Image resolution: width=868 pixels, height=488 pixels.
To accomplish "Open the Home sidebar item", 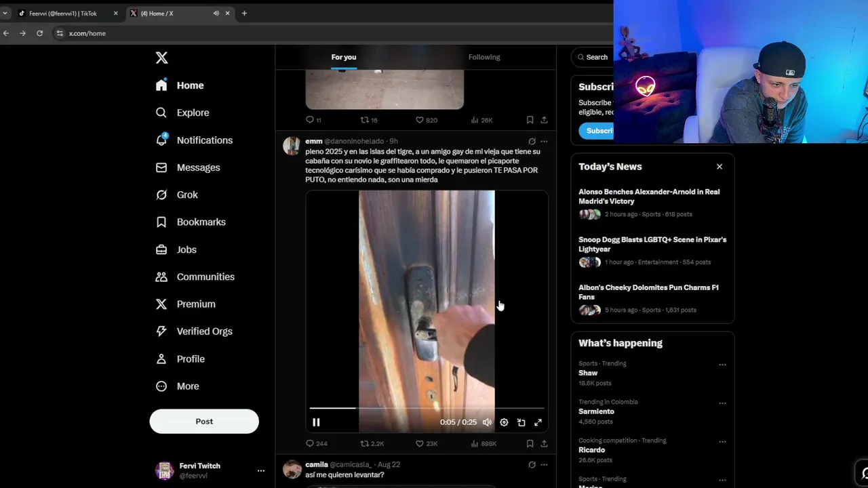I will tap(180, 85).
